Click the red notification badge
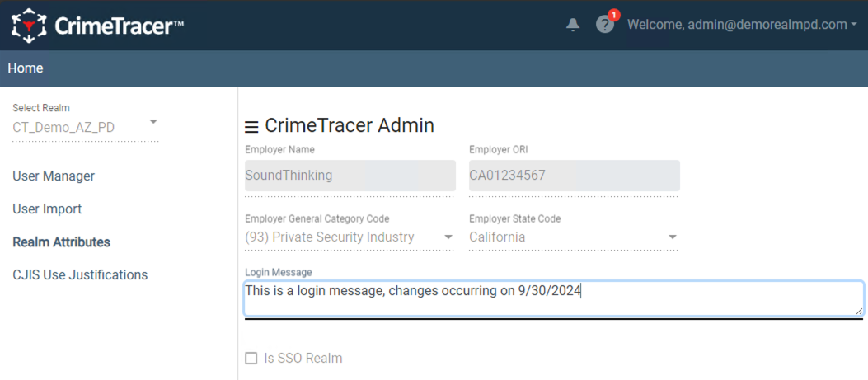 pos(613,15)
